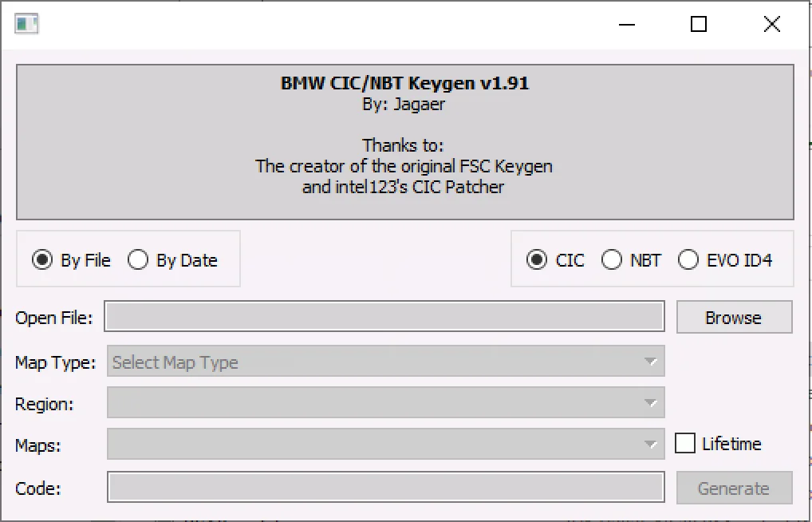Image resolution: width=812 pixels, height=522 pixels.
Task: Minimize the keygen window
Action: [x=626, y=24]
